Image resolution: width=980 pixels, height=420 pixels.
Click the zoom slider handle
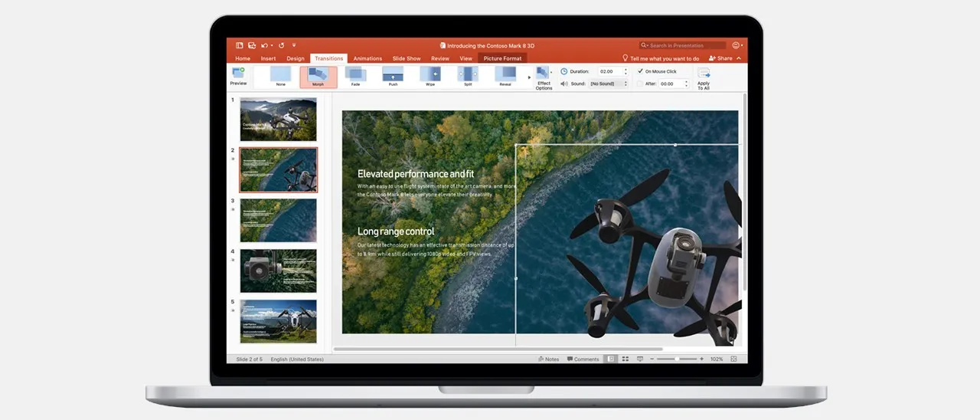(x=678, y=359)
